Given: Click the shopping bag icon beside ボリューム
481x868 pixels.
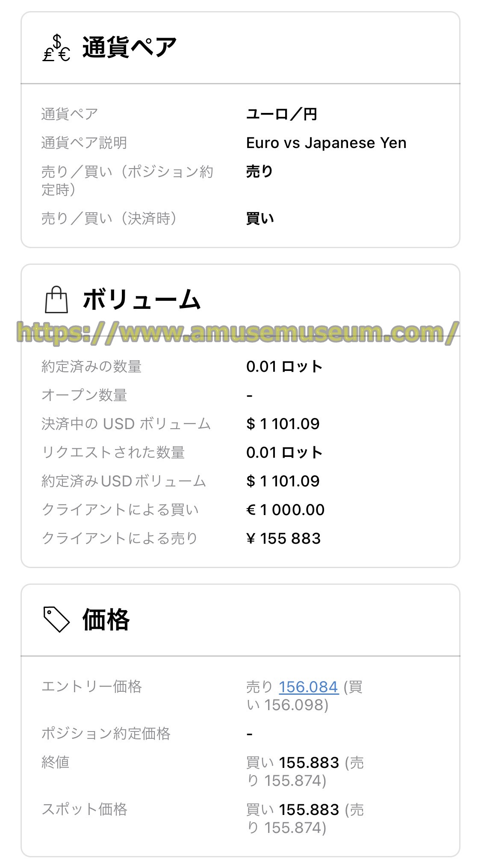Looking at the screenshot, I should [56, 300].
